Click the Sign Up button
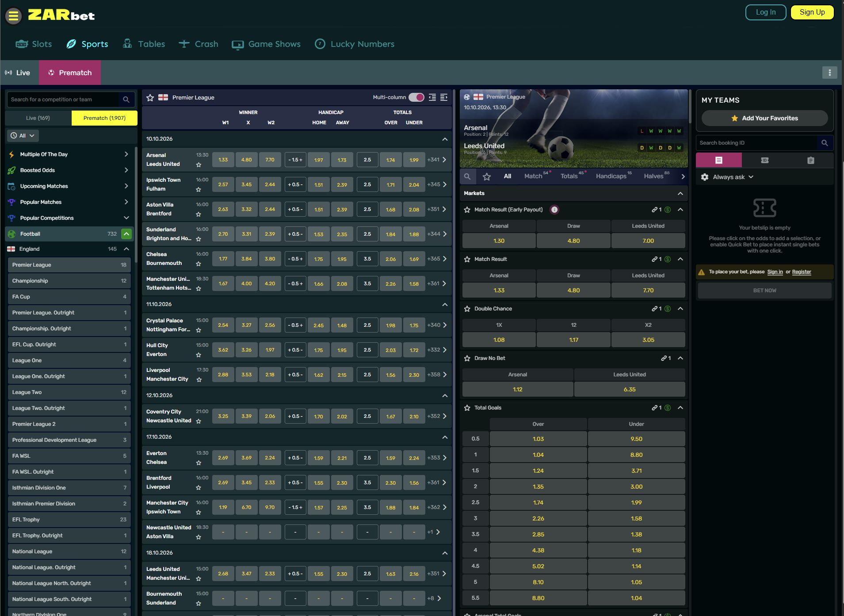 812,12
